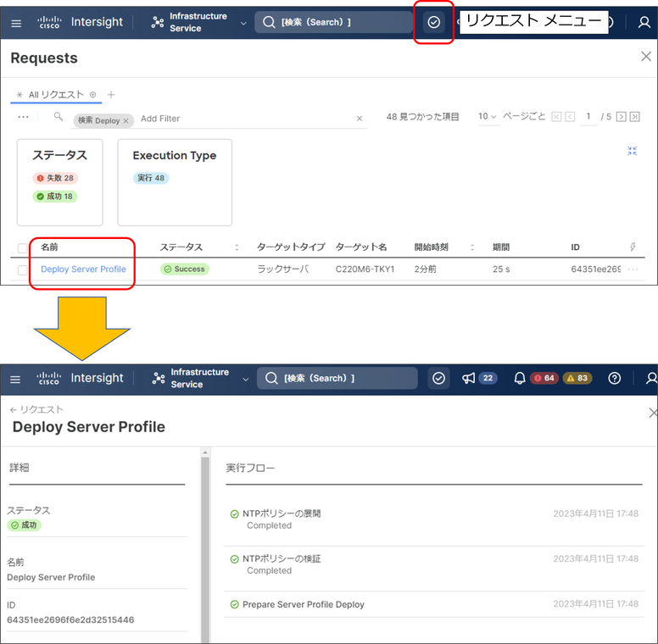This screenshot has height=644, width=658.
Task: Click Cisco Intersight logo in top header
Action: coord(81,22)
